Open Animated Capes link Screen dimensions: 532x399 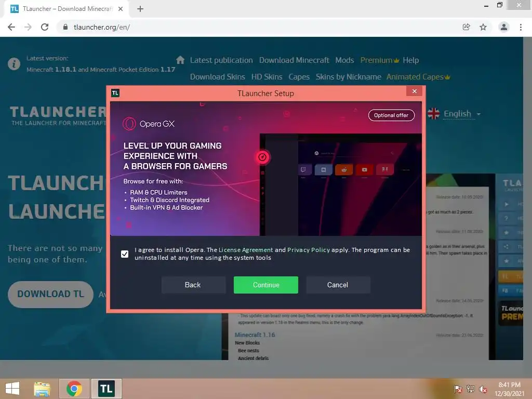pos(418,77)
